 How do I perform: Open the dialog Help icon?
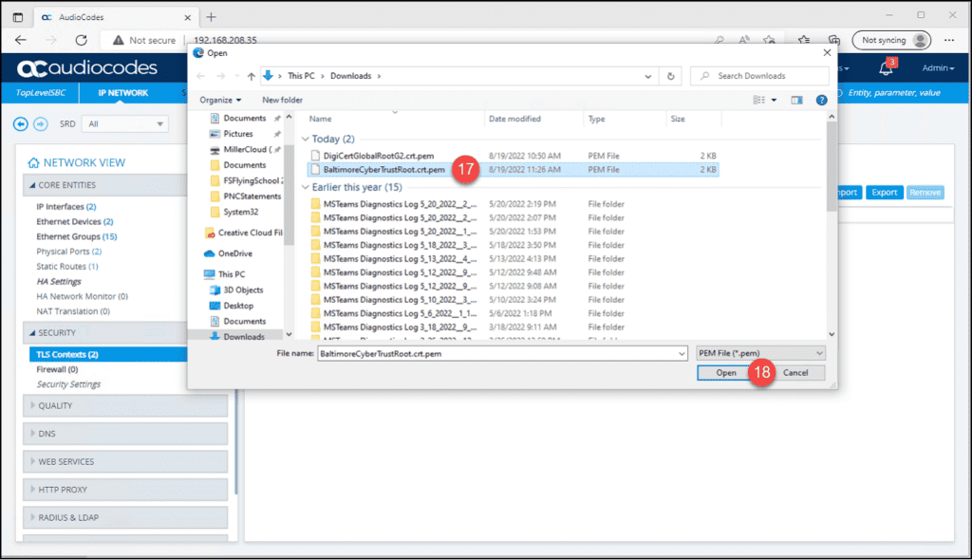821,100
